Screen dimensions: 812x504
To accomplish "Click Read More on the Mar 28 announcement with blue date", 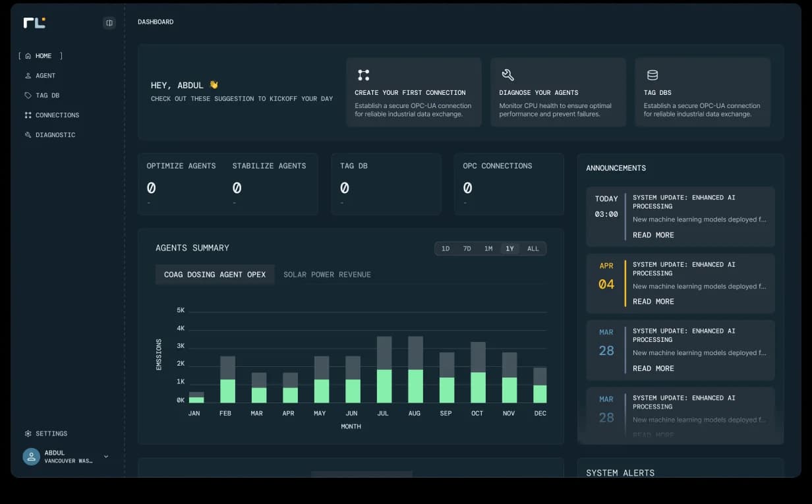I will click(653, 369).
